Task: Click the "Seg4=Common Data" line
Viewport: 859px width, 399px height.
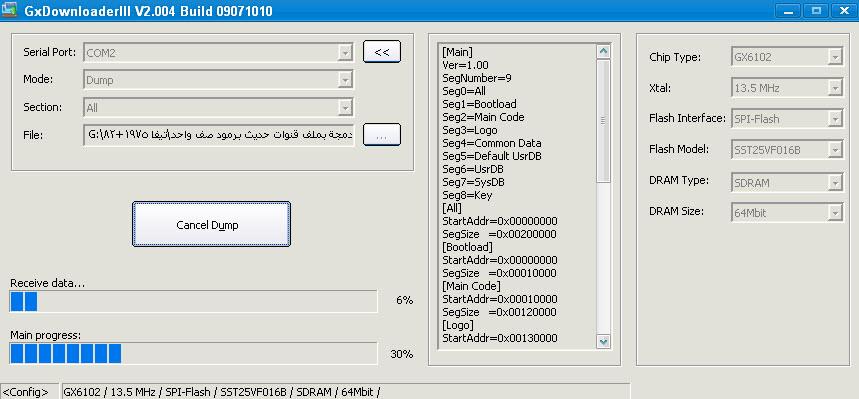Action: pyautogui.click(x=491, y=143)
